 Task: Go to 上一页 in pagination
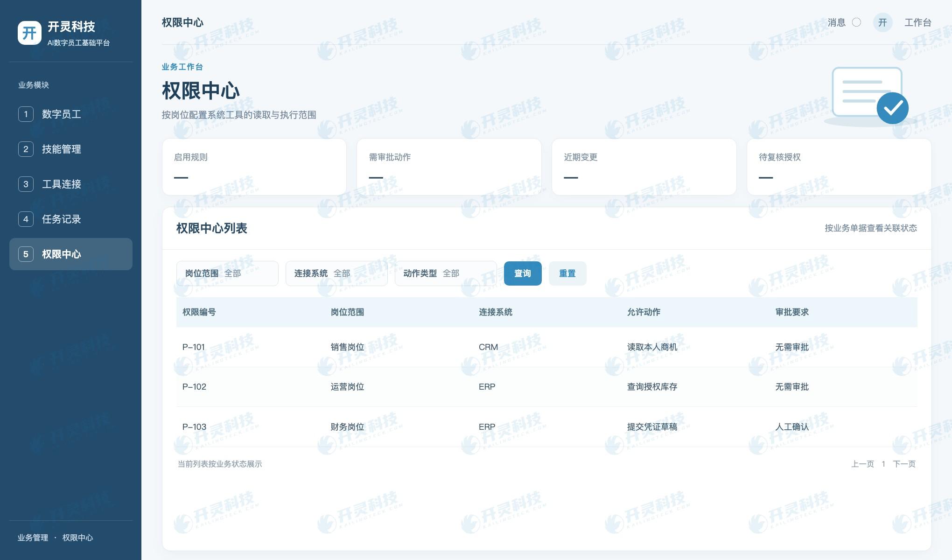click(862, 464)
